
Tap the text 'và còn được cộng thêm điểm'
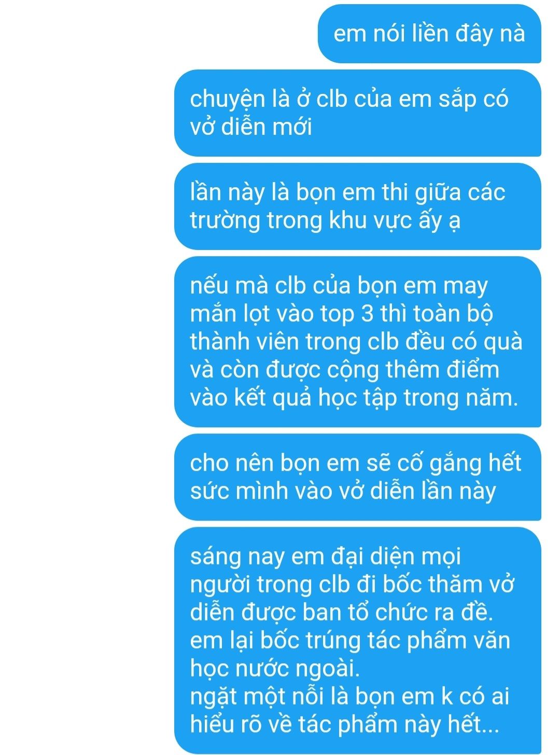(x=345, y=370)
